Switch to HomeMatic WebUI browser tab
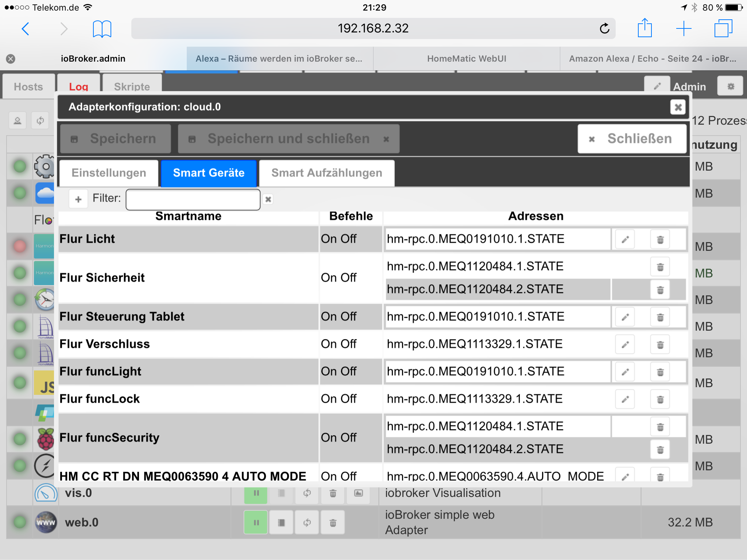747x560 pixels. (467, 59)
